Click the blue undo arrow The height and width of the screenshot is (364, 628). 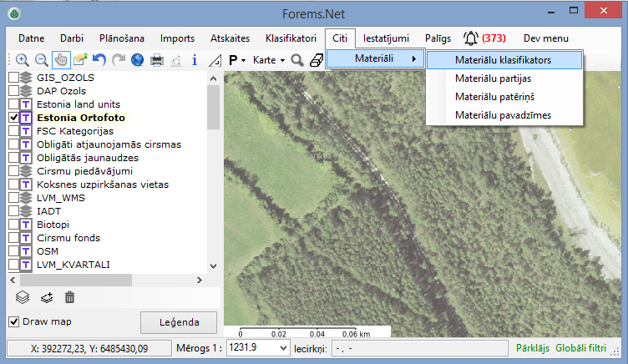[99, 60]
